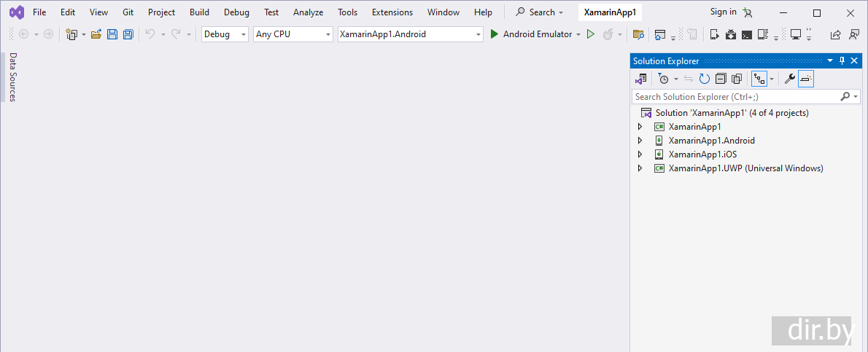Viewport: 868px width, 352px height.
Task: Open the Project menu
Action: (161, 12)
